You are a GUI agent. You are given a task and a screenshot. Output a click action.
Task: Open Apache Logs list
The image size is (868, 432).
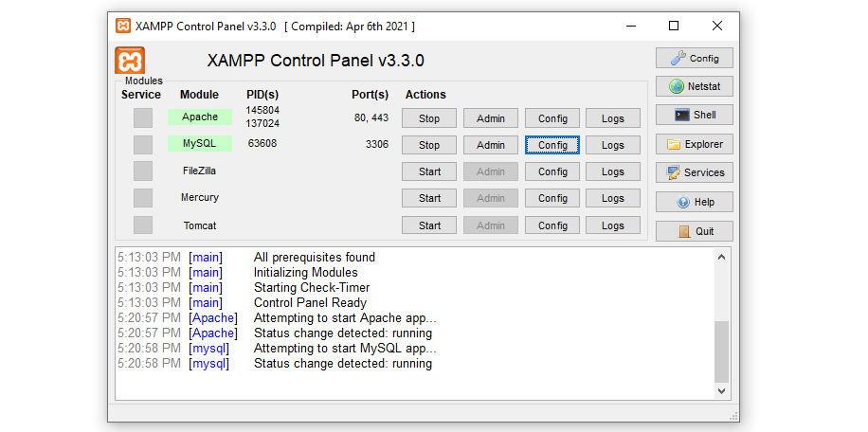613,118
